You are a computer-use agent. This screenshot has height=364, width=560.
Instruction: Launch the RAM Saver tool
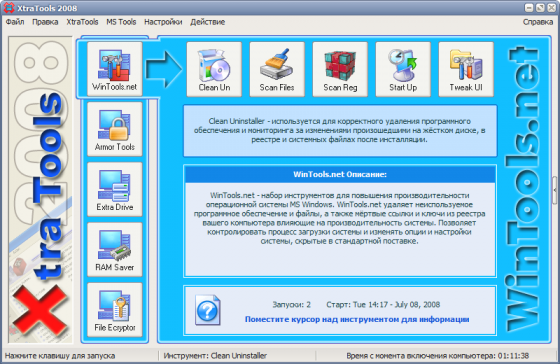(x=115, y=249)
